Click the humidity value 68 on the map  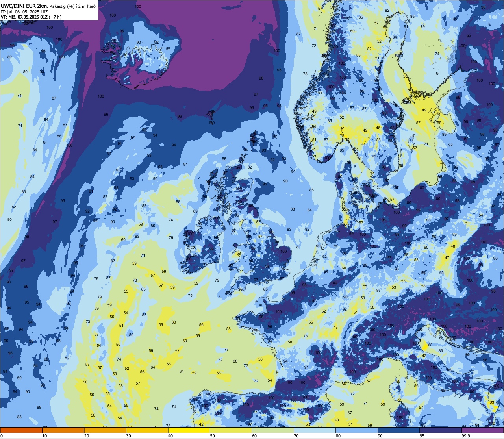pyautogui.click(x=235, y=361)
